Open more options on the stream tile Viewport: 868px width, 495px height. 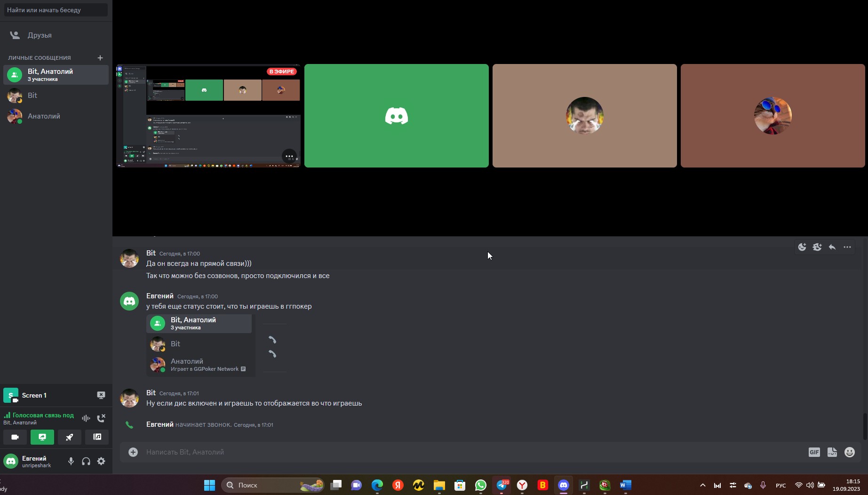click(289, 156)
